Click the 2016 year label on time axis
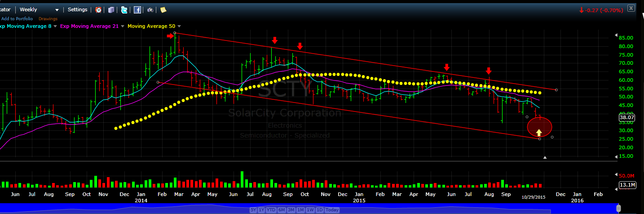 [x=577, y=200]
